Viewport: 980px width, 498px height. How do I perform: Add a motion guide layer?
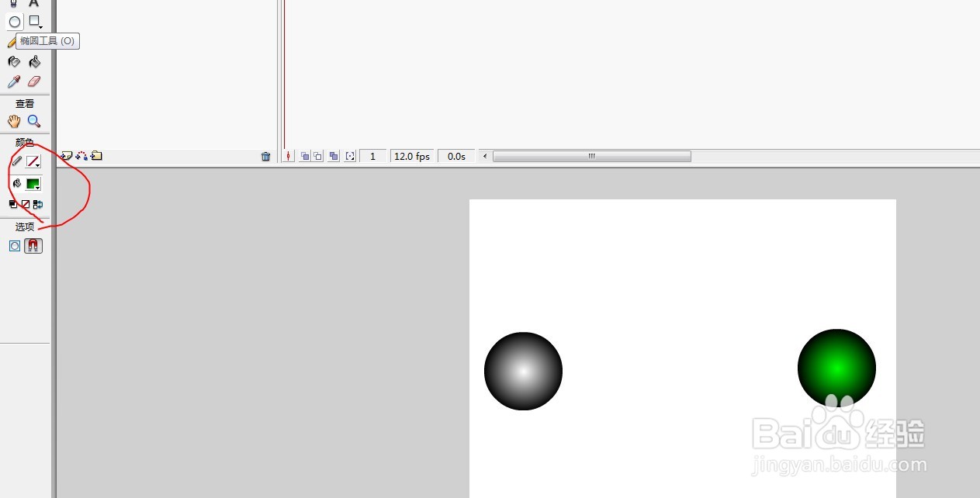(81, 156)
